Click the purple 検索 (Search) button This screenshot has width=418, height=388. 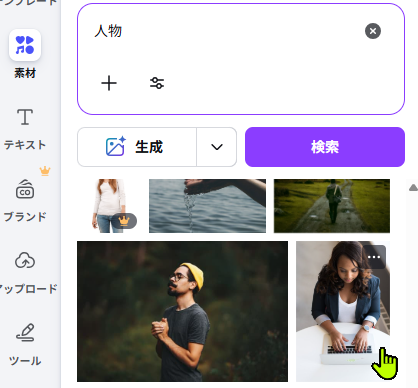[325, 147]
